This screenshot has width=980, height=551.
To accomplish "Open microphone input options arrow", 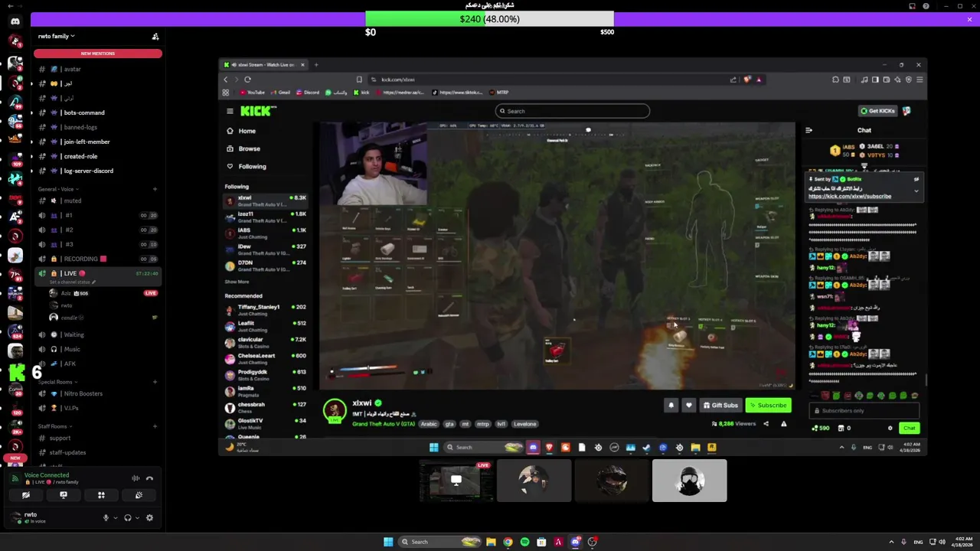I will click(x=115, y=518).
